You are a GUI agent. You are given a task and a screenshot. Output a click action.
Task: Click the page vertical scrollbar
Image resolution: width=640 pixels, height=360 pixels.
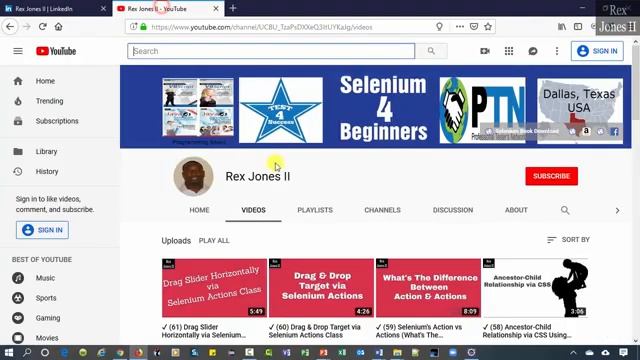pyautogui.click(x=636, y=192)
